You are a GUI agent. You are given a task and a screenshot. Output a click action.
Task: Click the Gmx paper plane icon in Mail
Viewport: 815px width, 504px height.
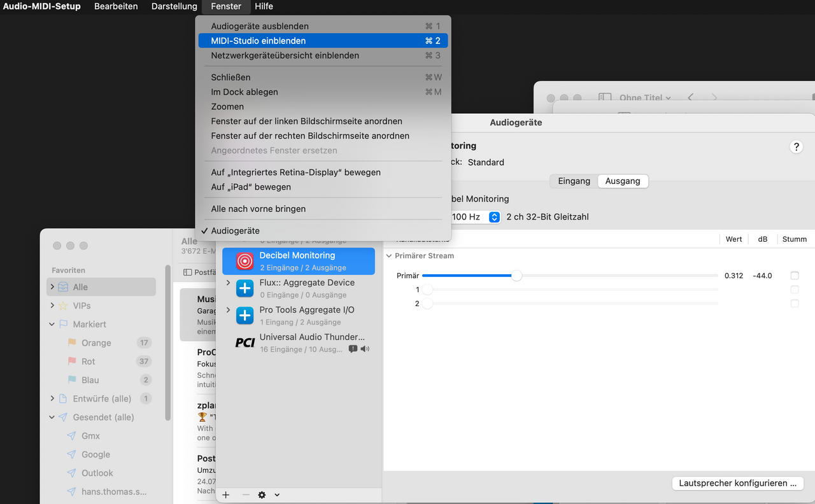pos(72,436)
